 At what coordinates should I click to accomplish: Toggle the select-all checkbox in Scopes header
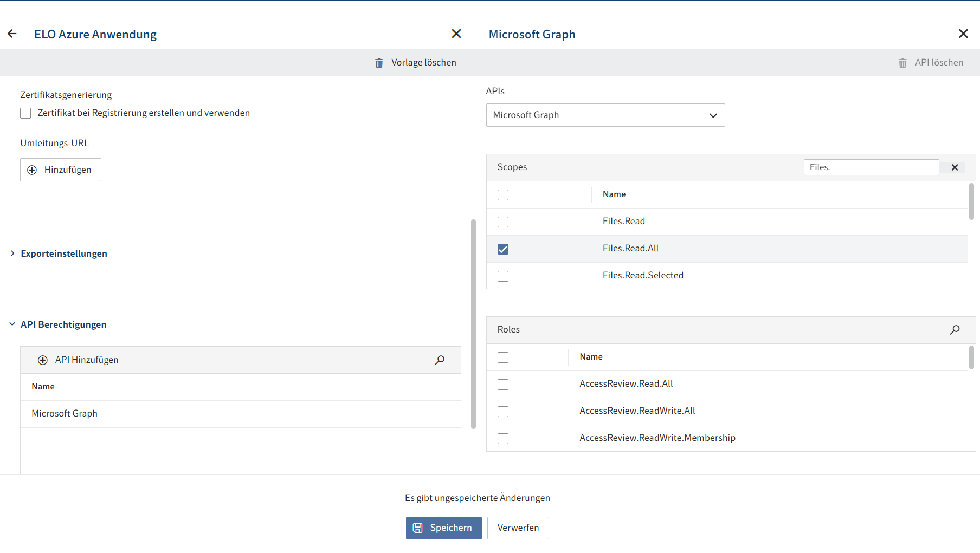coord(503,195)
